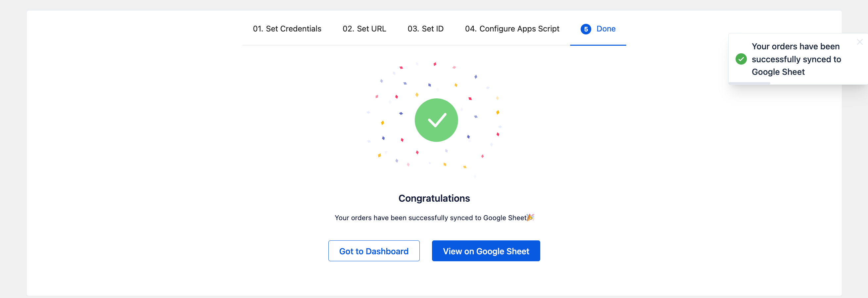The image size is (868, 298).
Task: Go back to 03. Set ID step
Action: pos(425,29)
